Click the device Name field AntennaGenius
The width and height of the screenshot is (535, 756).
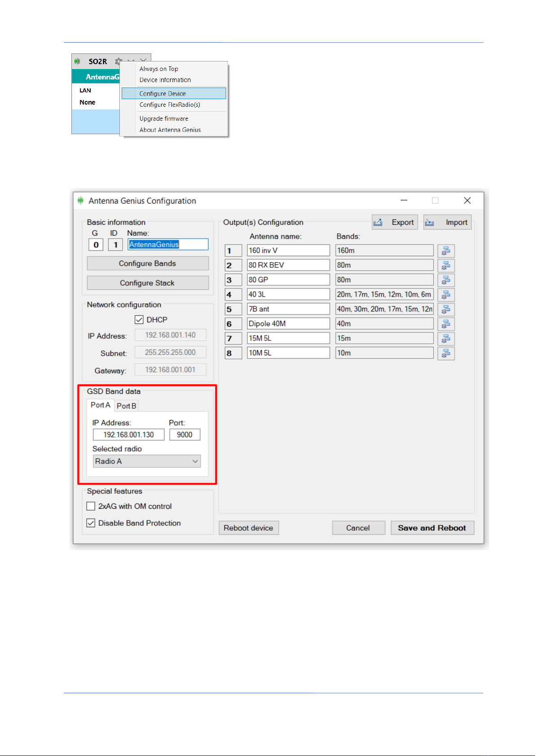(x=168, y=245)
